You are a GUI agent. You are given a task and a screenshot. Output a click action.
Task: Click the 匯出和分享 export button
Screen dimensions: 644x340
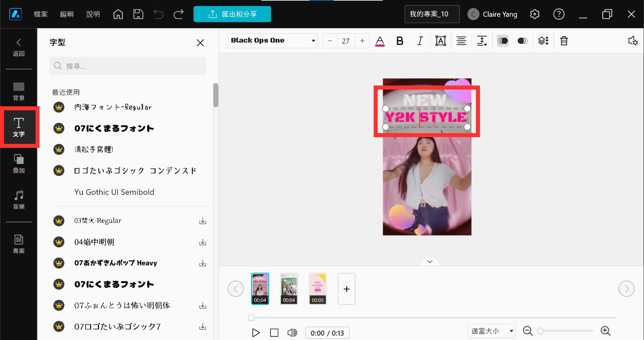click(x=232, y=14)
